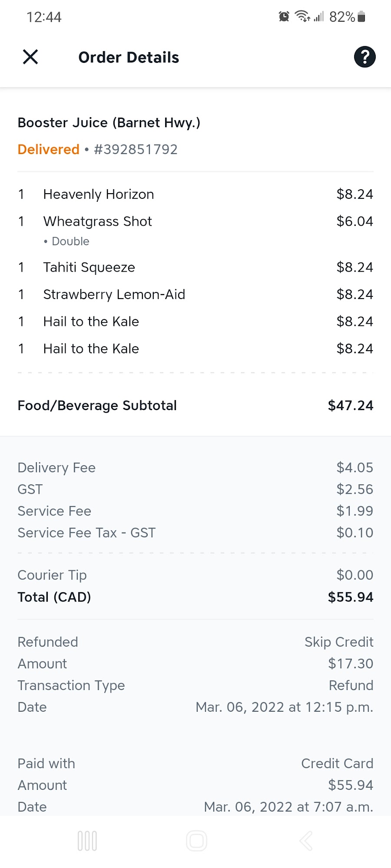Select the Heavenly Horizon item row

click(195, 194)
